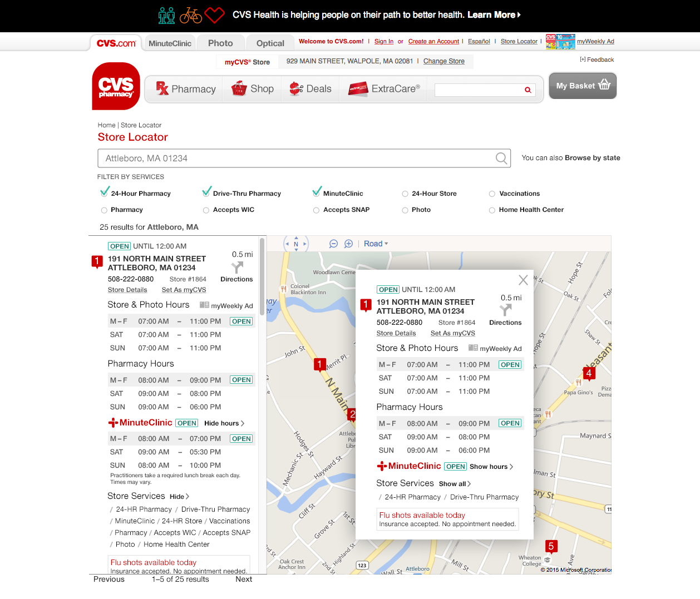This screenshot has width=700, height=599.
Task: Collapse Store Services with Hide
Action: [x=179, y=497]
